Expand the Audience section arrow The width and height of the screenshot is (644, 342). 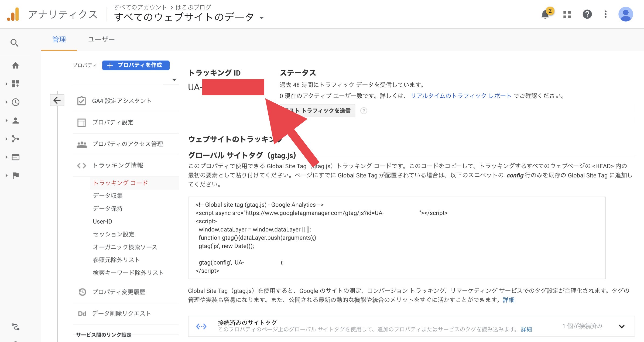click(6, 121)
